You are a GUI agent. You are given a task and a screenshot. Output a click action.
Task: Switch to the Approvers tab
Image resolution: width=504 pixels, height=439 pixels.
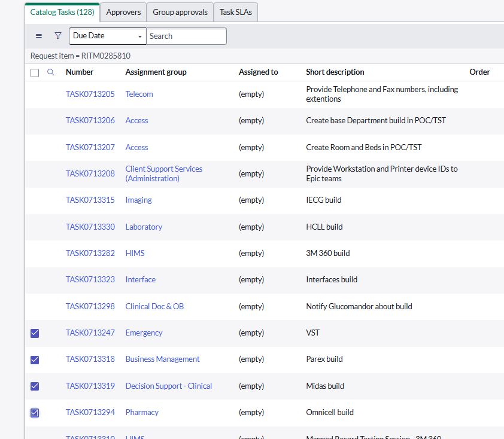click(123, 12)
